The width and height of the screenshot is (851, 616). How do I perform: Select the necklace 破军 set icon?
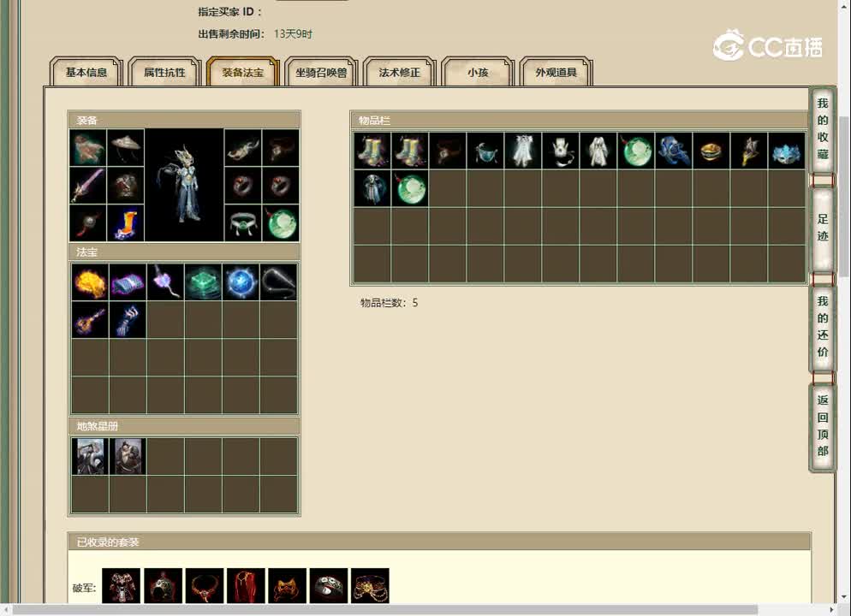click(204, 586)
